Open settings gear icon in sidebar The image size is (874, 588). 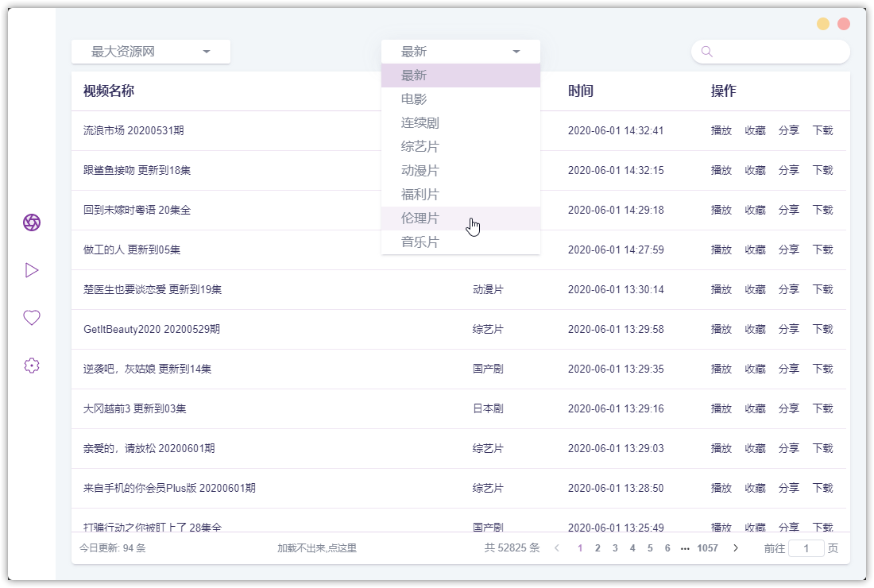coord(32,366)
